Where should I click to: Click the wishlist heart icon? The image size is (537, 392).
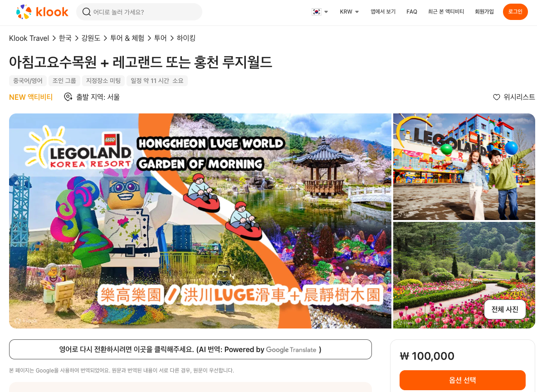coord(496,97)
